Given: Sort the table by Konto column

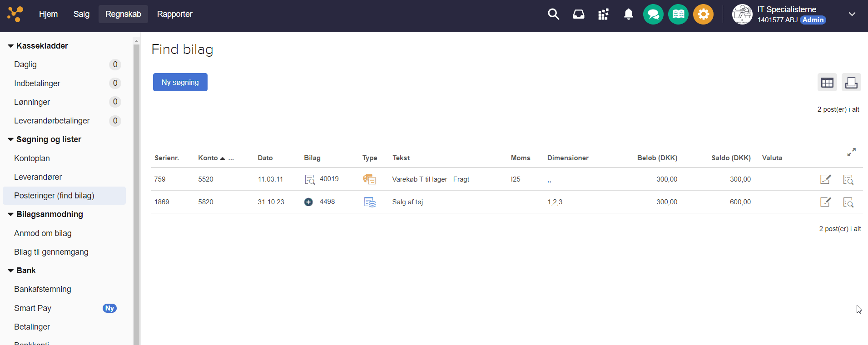Looking at the screenshot, I should (x=208, y=158).
